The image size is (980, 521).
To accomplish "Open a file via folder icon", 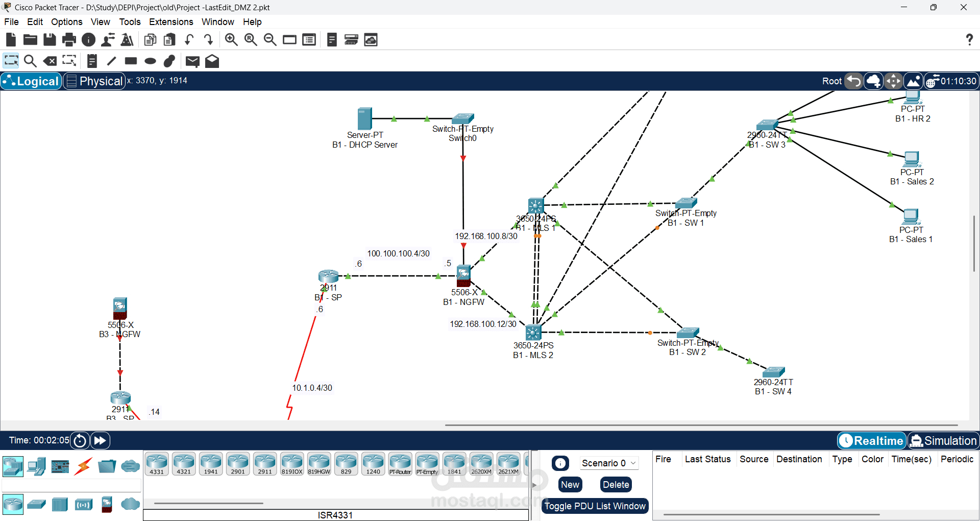I will 30,40.
